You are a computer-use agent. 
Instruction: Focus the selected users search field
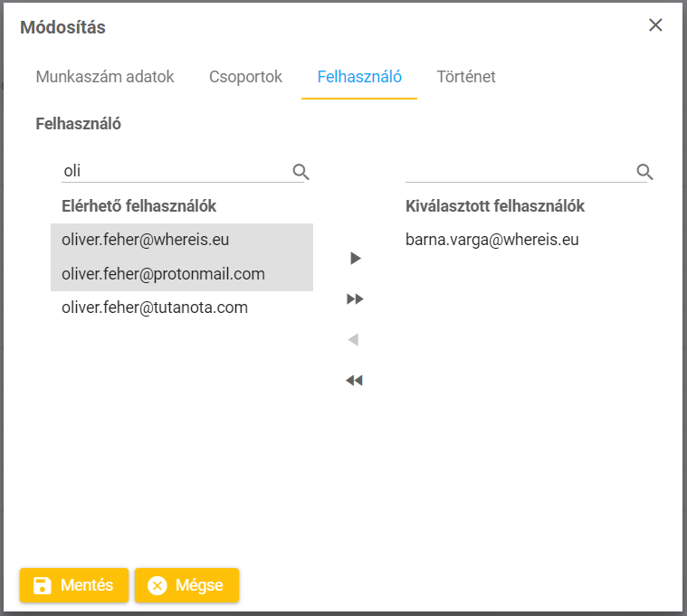tap(516, 171)
